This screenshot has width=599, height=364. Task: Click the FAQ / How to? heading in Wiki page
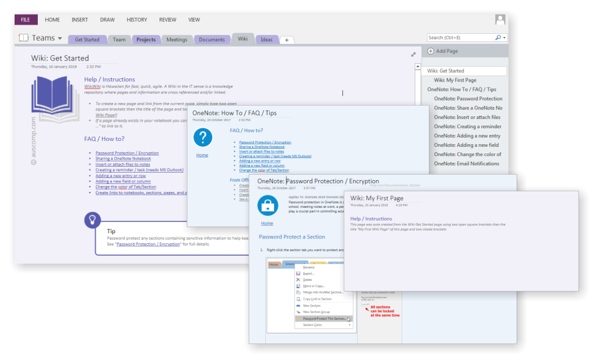click(x=104, y=139)
